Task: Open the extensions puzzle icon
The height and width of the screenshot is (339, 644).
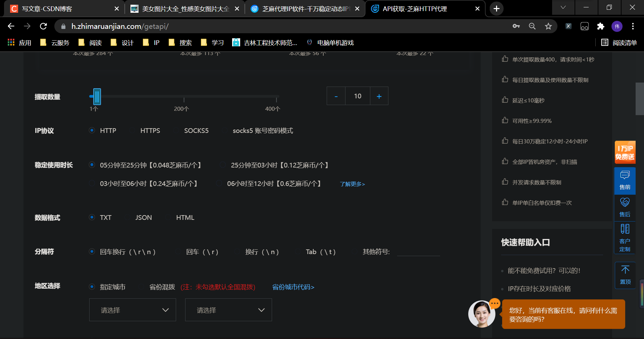Action: 601,26
